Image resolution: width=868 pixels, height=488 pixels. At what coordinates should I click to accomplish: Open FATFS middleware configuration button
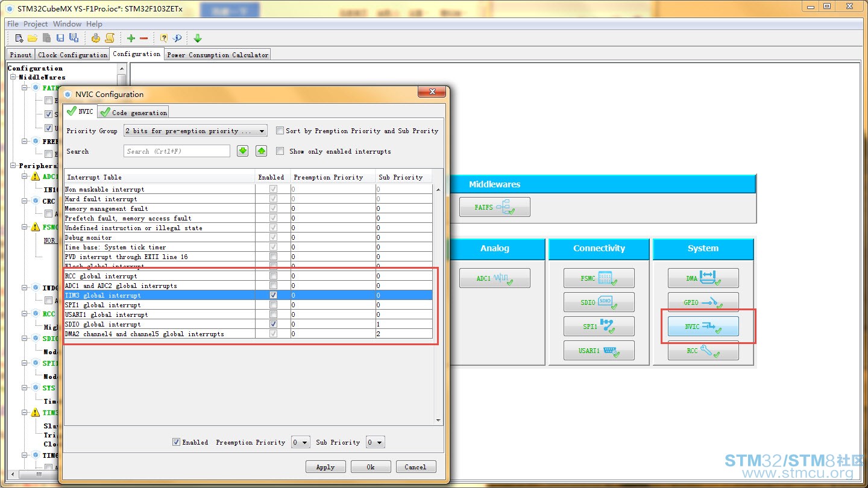(x=495, y=207)
